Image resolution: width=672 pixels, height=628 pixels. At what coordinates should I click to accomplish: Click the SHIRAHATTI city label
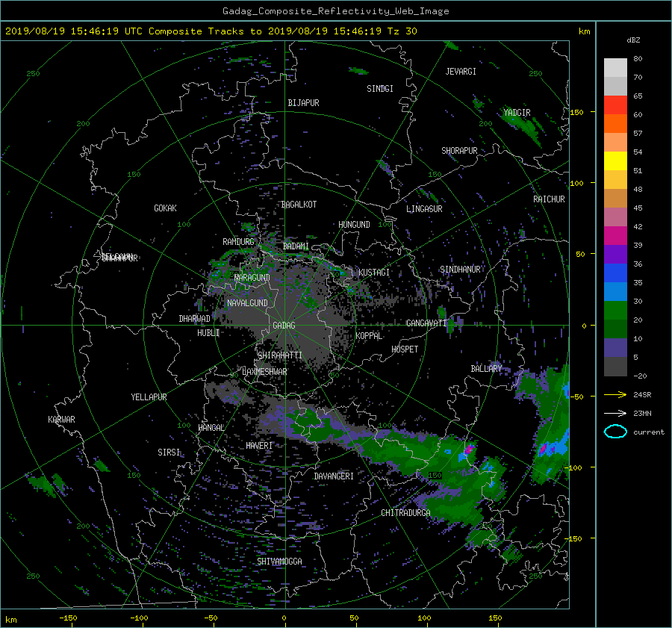280,355
